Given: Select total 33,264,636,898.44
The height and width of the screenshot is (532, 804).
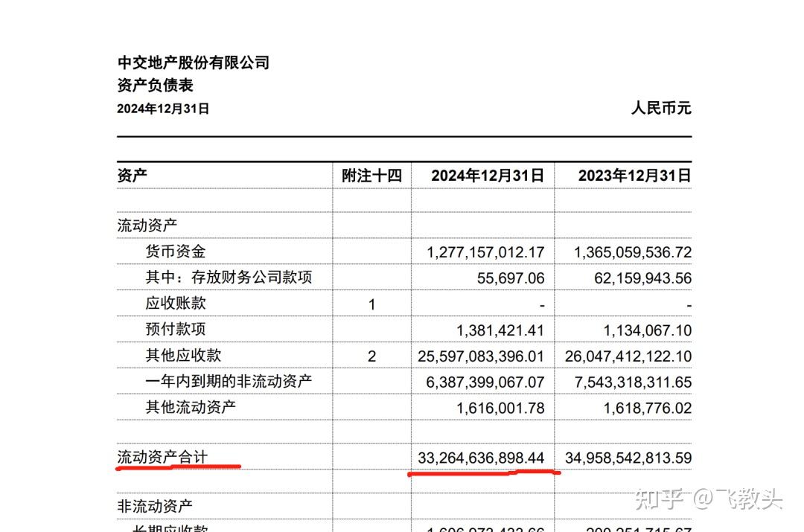Looking at the screenshot, I should pos(481,458).
